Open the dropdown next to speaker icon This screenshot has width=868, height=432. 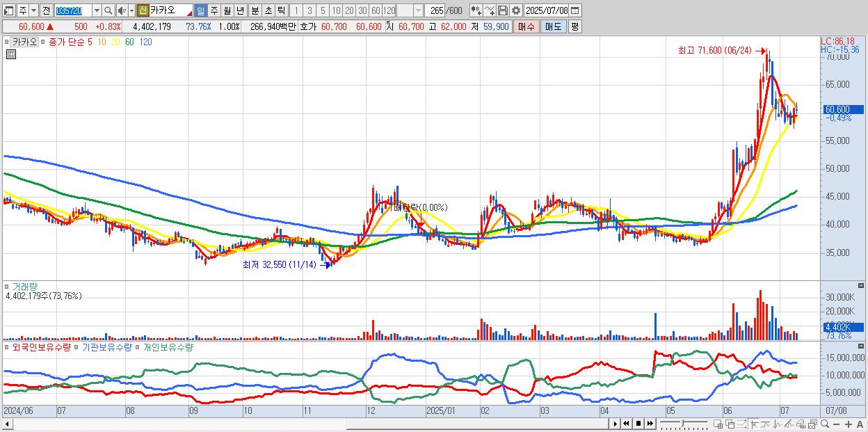pyautogui.click(x=131, y=10)
